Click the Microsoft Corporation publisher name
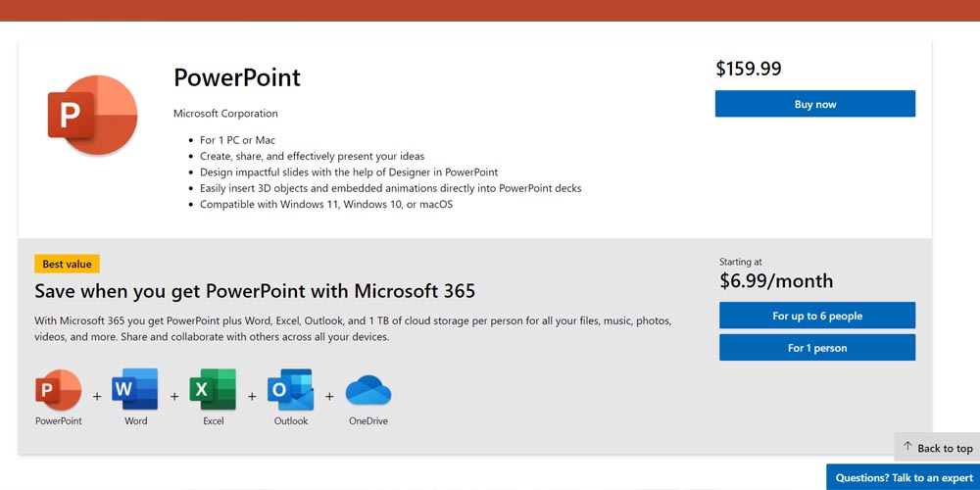Viewport: 980px width, 490px height. coord(225,114)
